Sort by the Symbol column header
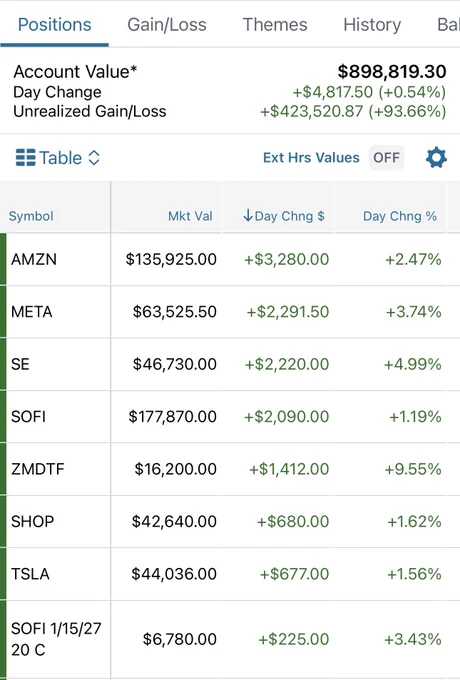Viewport: 460px width, 680px height. coord(31,216)
